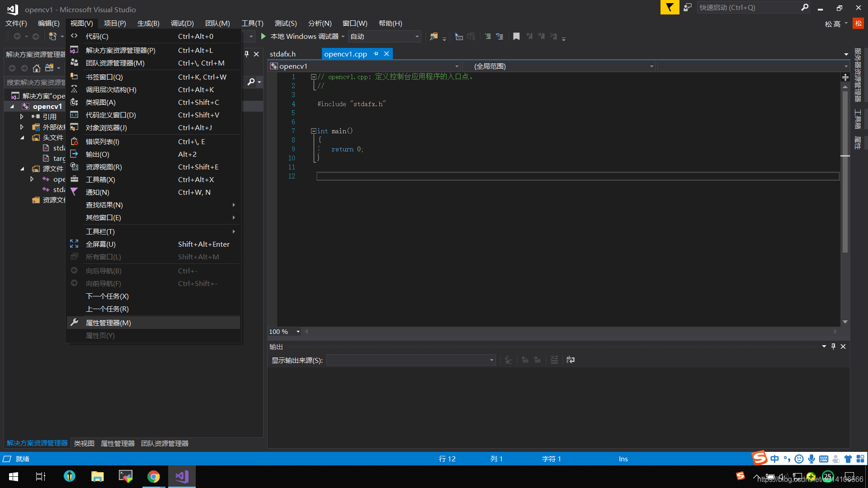Open Chrome from the Windows taskbar

[154, 477]
